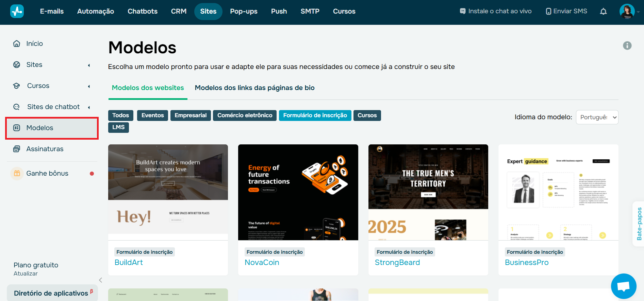Viewport: 644px width, 301px height.
Task: Filter templates by Empresarial
Action: click(191, 116)
